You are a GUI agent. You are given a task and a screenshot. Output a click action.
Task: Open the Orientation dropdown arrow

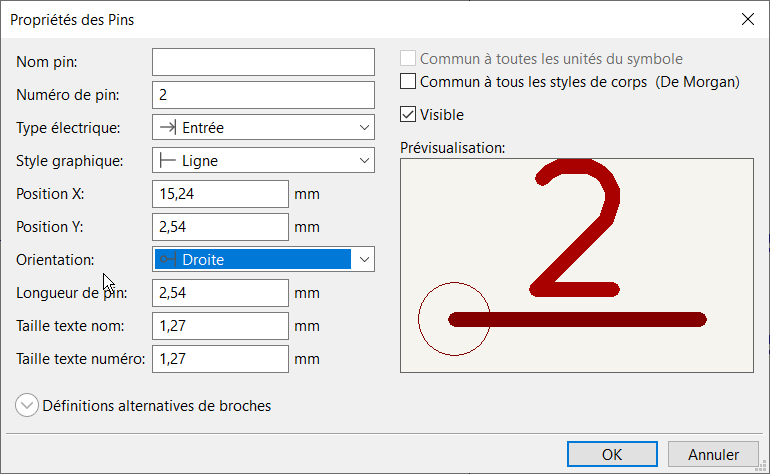(x=364, y=259)
